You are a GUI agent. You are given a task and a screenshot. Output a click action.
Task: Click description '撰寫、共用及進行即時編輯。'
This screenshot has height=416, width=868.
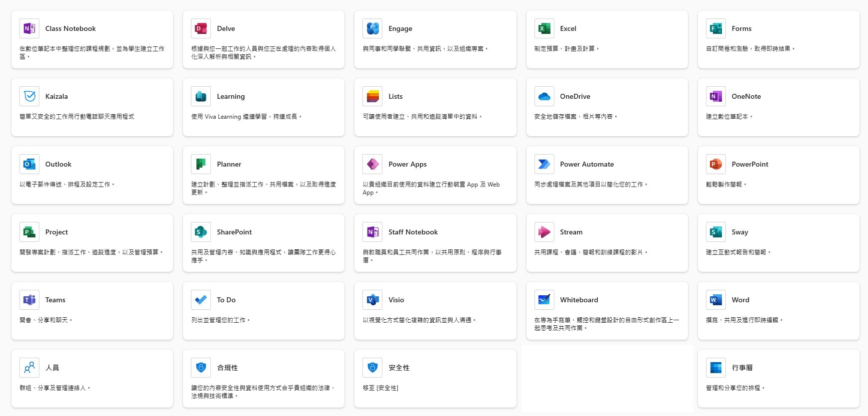(745, 320)
